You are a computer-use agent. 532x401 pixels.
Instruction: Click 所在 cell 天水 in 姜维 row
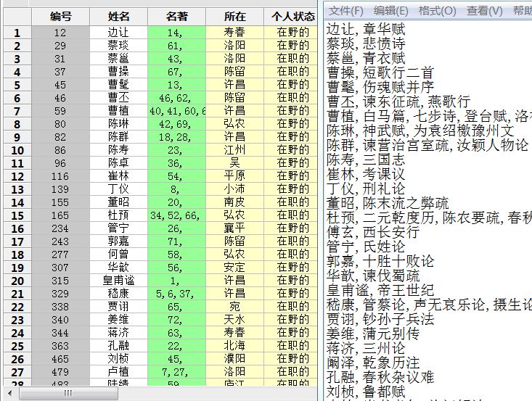(234, 320)
